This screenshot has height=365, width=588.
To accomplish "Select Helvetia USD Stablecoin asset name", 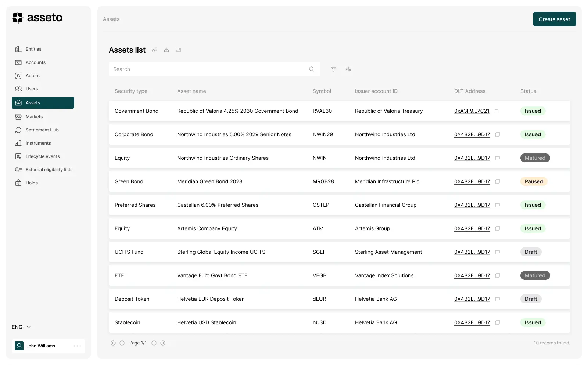I will click(207, 322).
